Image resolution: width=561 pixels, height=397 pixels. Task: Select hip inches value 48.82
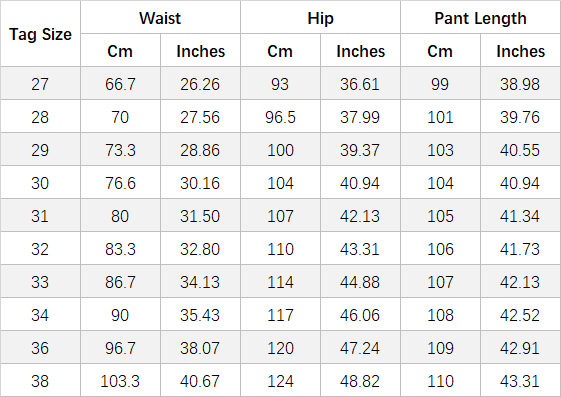tap(360, 380)
